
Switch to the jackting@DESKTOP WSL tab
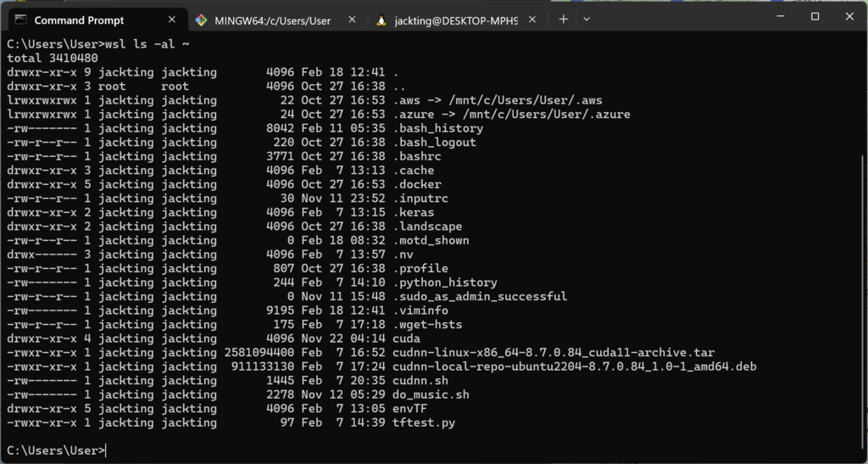456,20
